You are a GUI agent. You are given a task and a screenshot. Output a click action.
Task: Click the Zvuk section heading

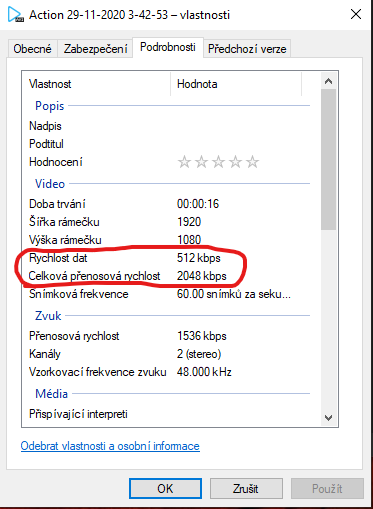pos(48,315)
